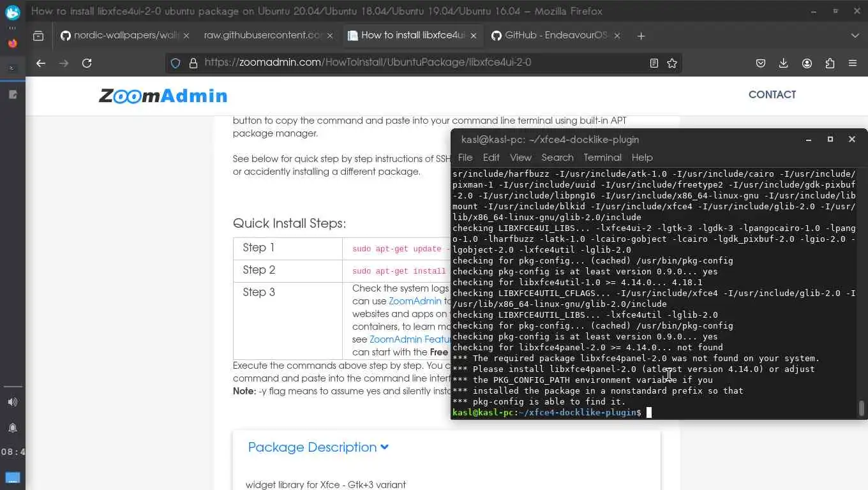
Task: Maximize the terminal window
Action: (830, 139)
